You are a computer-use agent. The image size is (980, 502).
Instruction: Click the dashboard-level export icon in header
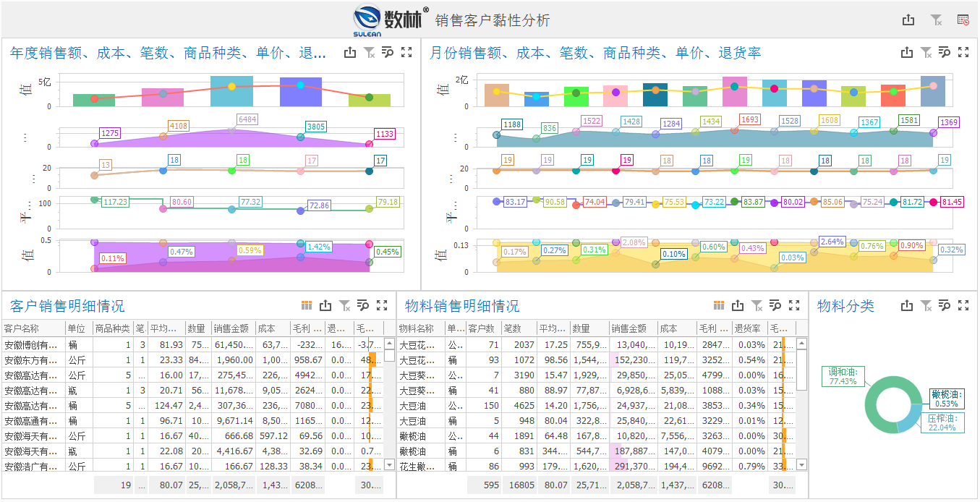click(909, 20)
